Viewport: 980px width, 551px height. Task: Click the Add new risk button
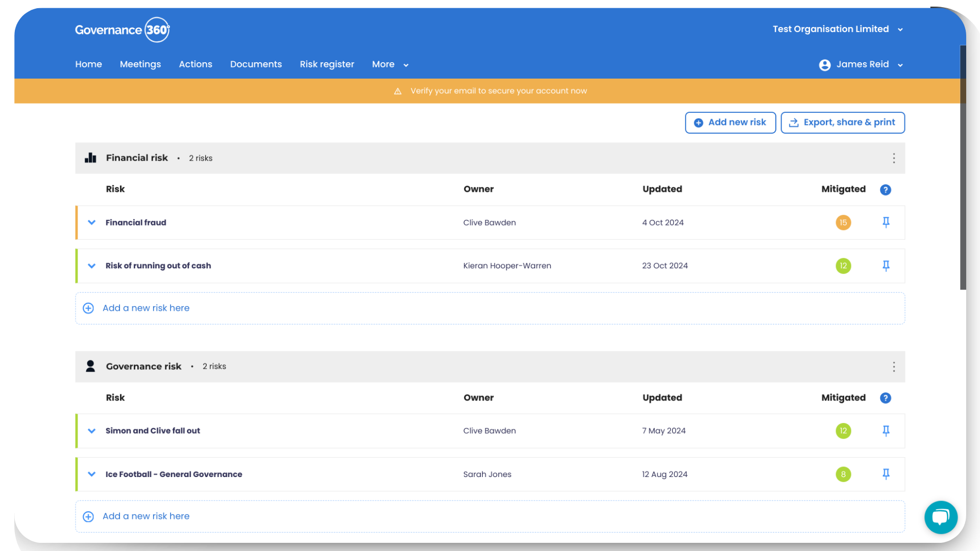point(730,122)
